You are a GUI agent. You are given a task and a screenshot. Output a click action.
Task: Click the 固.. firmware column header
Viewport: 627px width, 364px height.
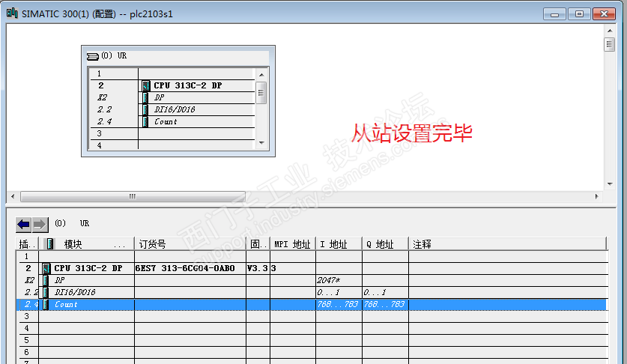click(258, 244)
